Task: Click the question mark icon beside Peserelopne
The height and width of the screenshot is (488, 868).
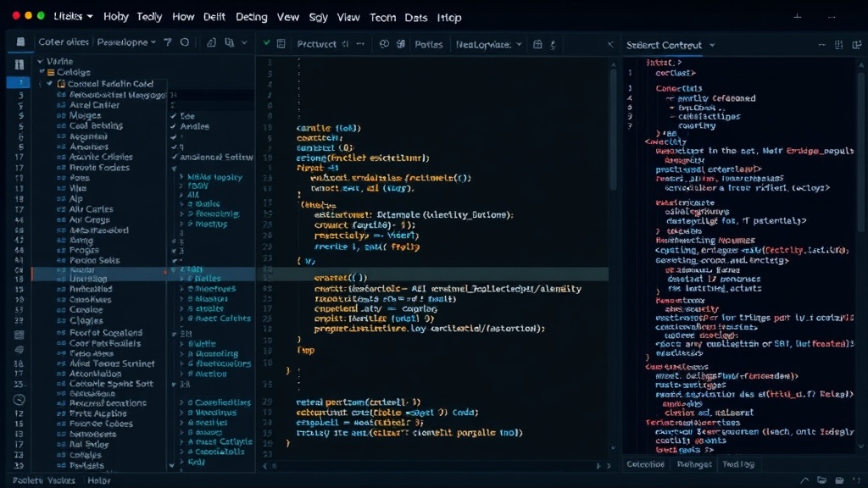Action: pyautogui.click(x=168, y=42)
